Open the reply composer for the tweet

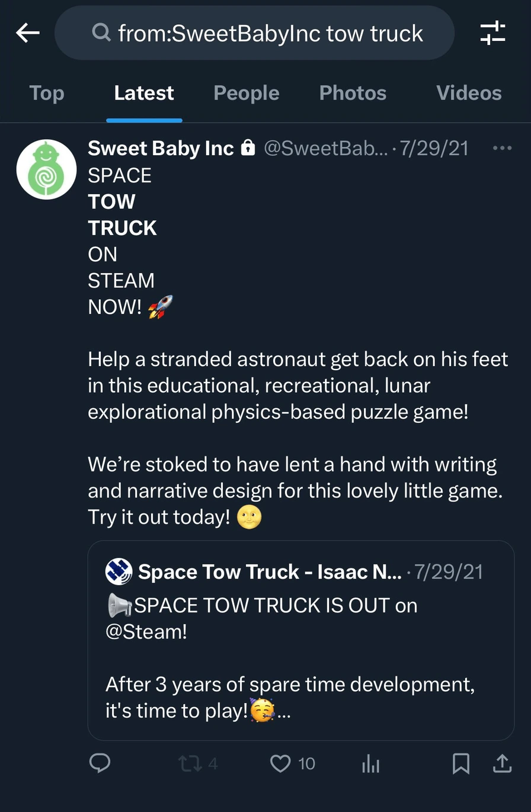pos(100,763)
